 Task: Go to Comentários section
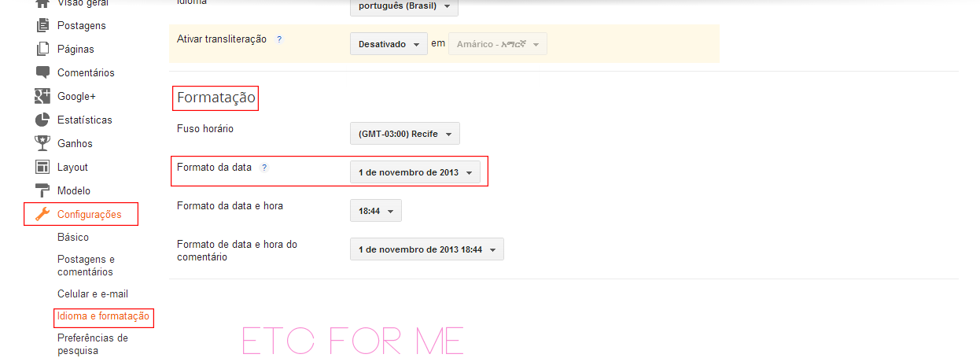(x=86, y=72)
